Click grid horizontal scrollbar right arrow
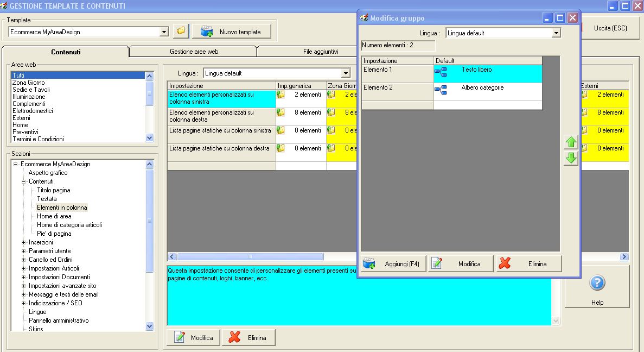The height and width of the screenshot is (352, 644). (x=624, y=256)
